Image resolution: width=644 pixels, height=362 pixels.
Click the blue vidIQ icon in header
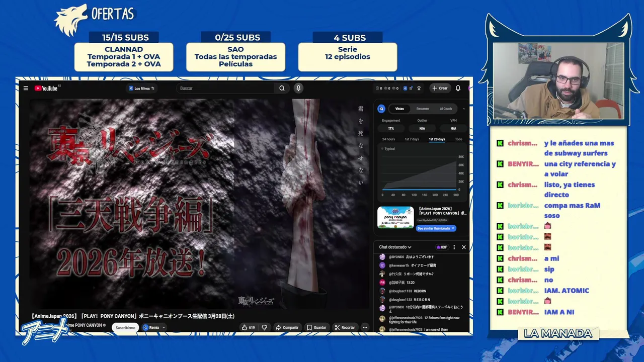[x=405, y=88]
